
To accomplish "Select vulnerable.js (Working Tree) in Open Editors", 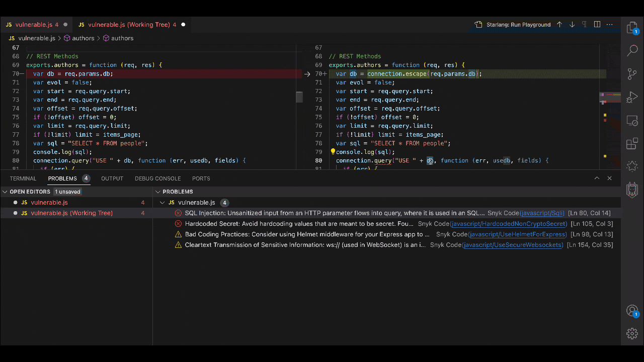I will click(76, 213).
